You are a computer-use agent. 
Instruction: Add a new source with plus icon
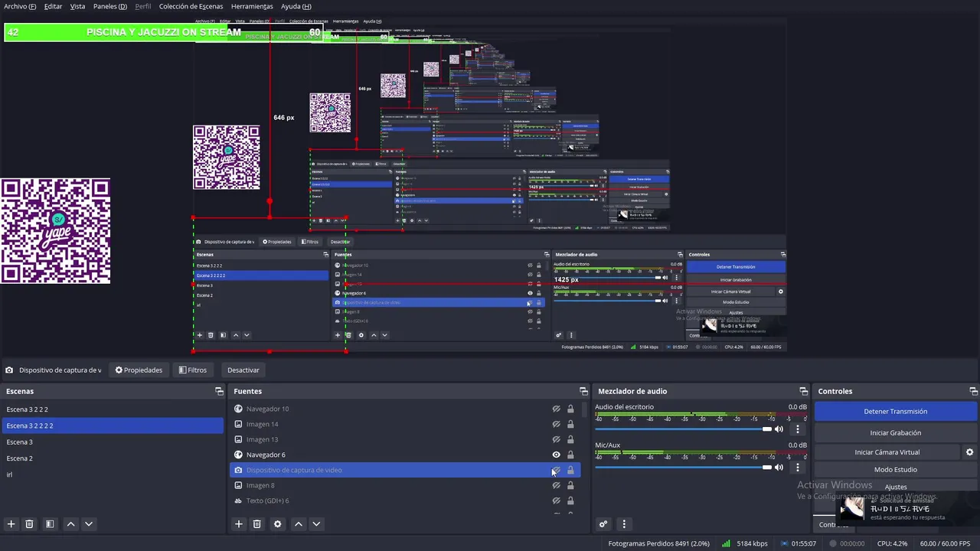click(239, 524)
